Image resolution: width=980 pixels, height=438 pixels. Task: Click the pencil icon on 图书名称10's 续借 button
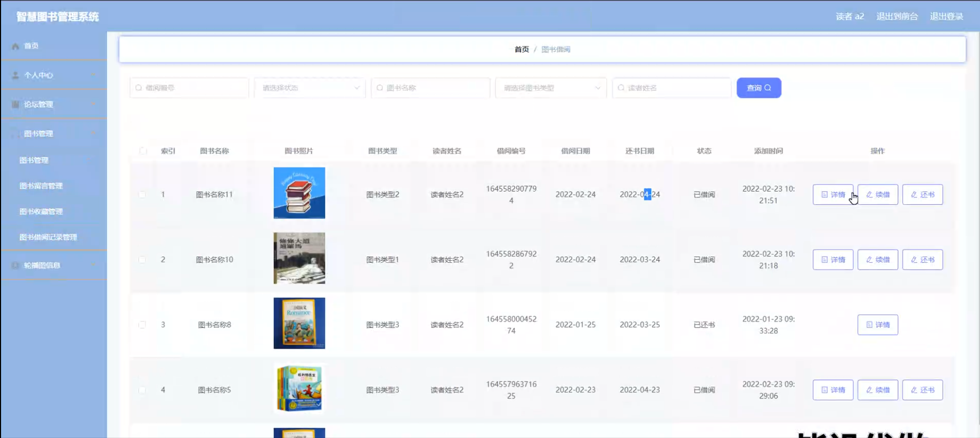pos(869,260)
